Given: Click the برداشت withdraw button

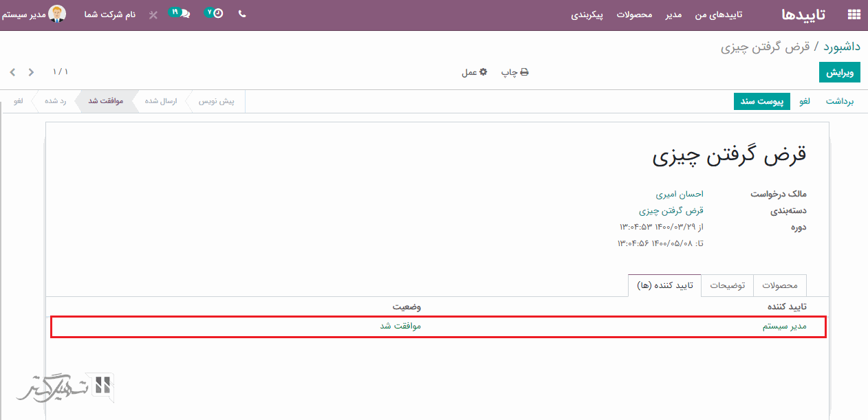Looking at the screenshot, I should tap(839, 101).
